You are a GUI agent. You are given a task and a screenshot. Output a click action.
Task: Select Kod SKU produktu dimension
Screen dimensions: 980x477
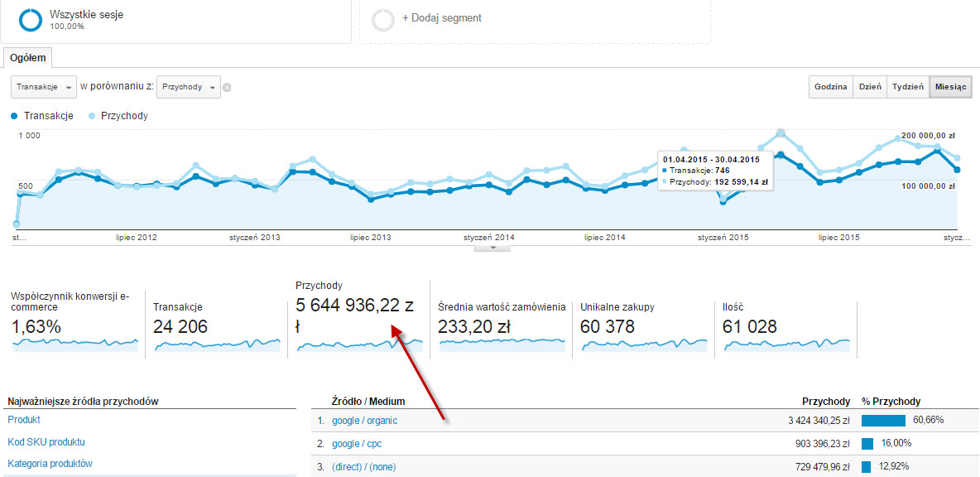tap(46, 442)
